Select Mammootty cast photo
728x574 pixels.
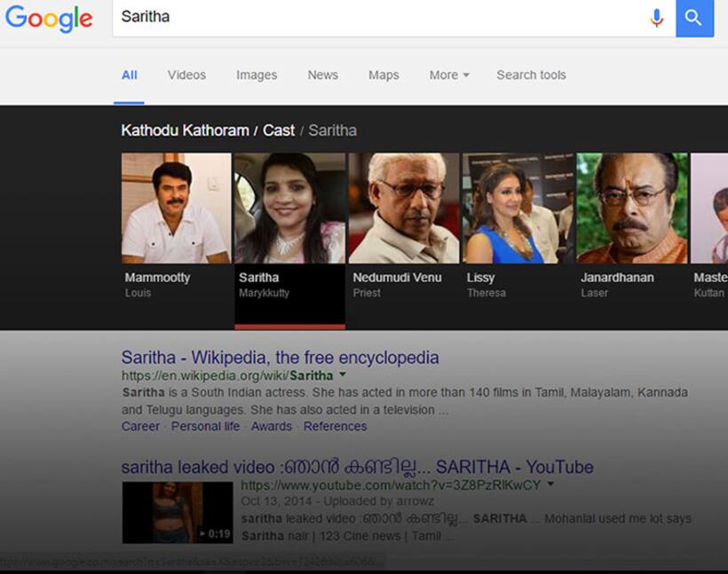coord(176,208)
